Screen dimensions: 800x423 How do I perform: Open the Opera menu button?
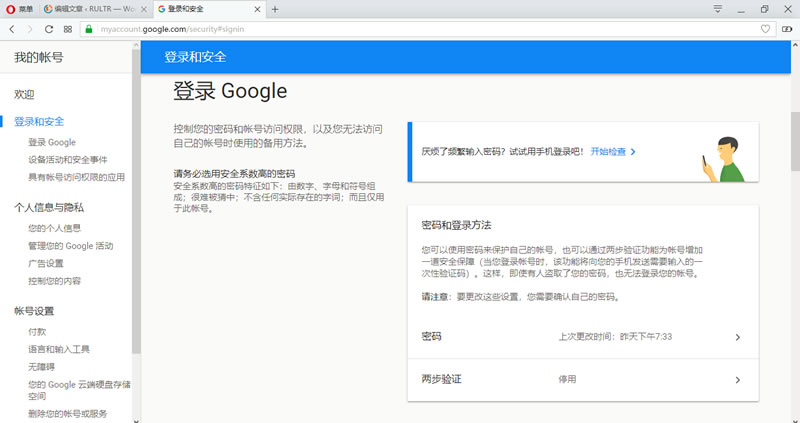(19, 9)
